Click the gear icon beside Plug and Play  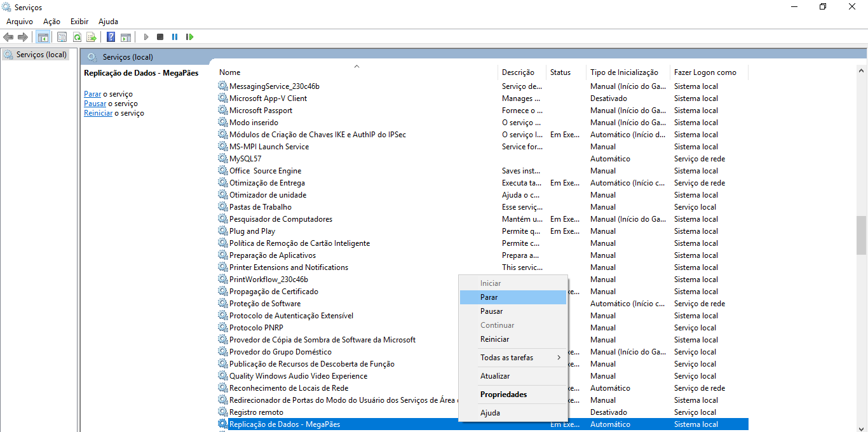click(x=223, y=231)
